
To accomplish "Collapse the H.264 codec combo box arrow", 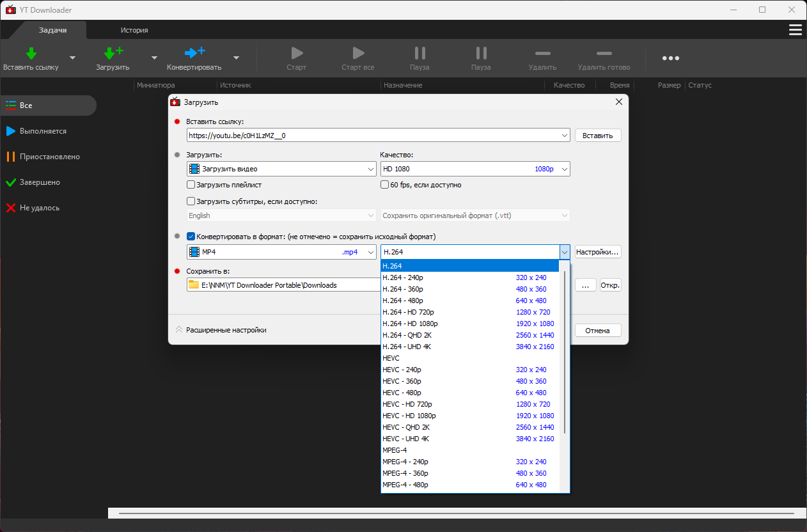I will click(564, 252).
